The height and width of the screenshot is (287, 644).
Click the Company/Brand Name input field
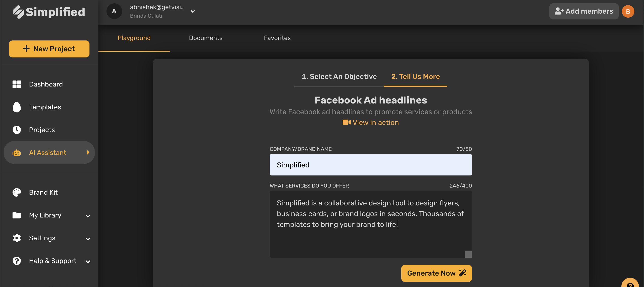click(x=371, y=165)
